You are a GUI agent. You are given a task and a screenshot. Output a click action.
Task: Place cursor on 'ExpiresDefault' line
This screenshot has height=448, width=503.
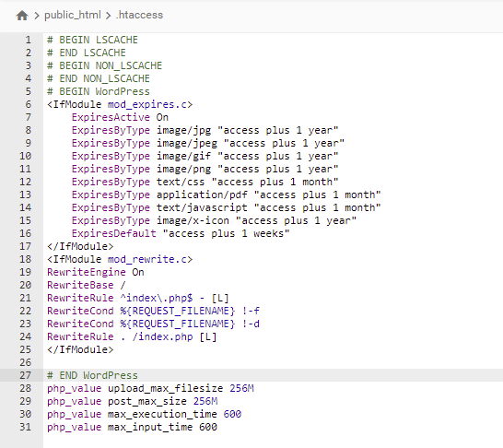[181, 233]
